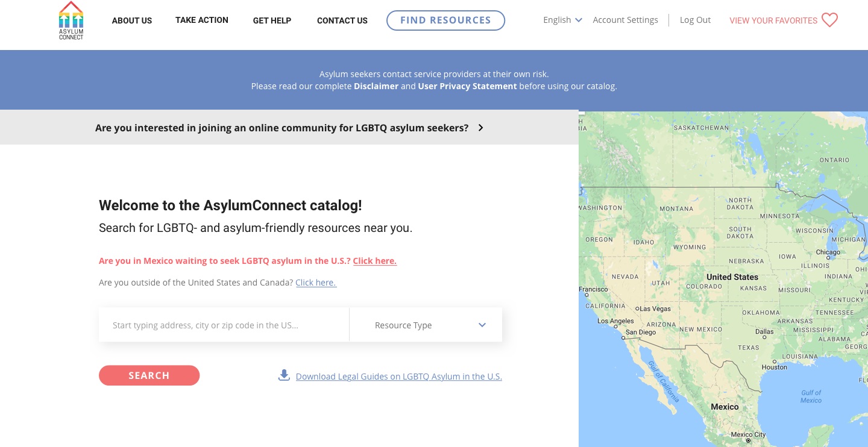
Task: Click the Las Vegas marker on the map
Action: point(637,309)
